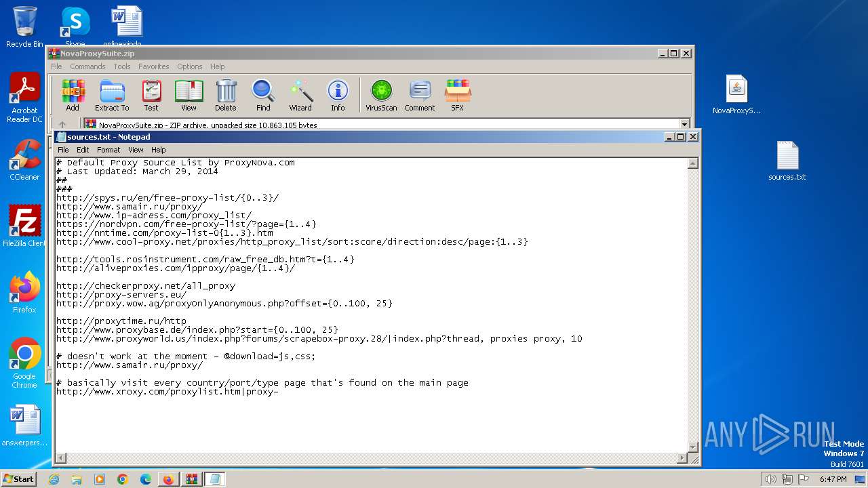Open the WinRAR Favorites menu

click(x=154, y=66)
